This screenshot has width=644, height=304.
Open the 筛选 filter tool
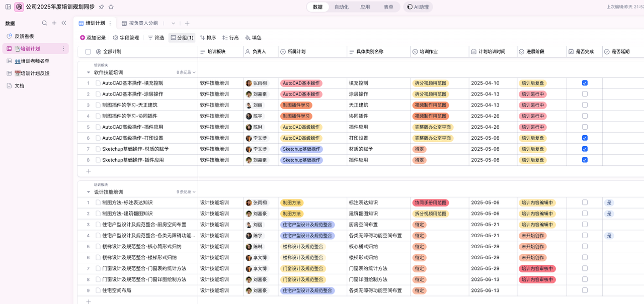(x=155, y=38)
